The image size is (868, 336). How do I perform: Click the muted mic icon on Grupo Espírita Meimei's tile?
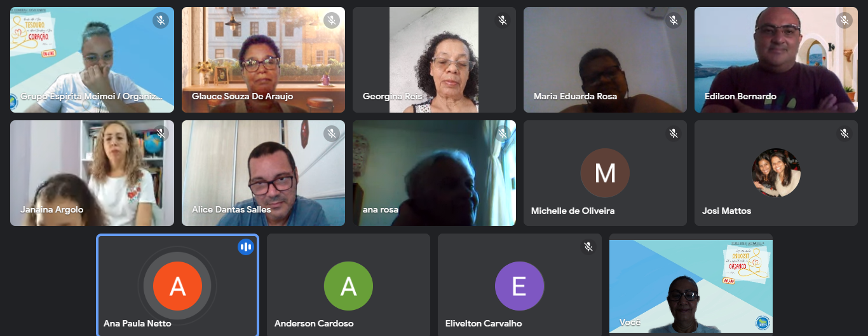coord(161,20)
